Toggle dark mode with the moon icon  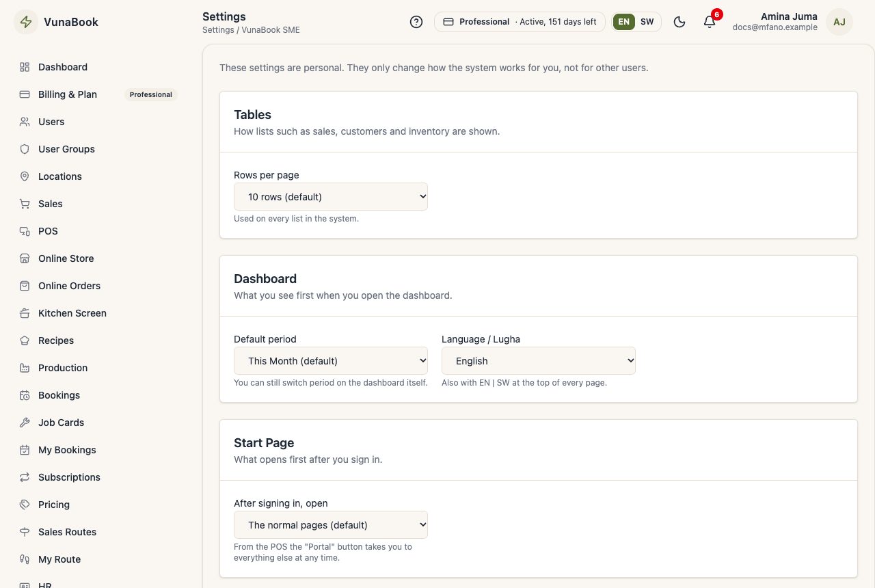tap(679, 22)
